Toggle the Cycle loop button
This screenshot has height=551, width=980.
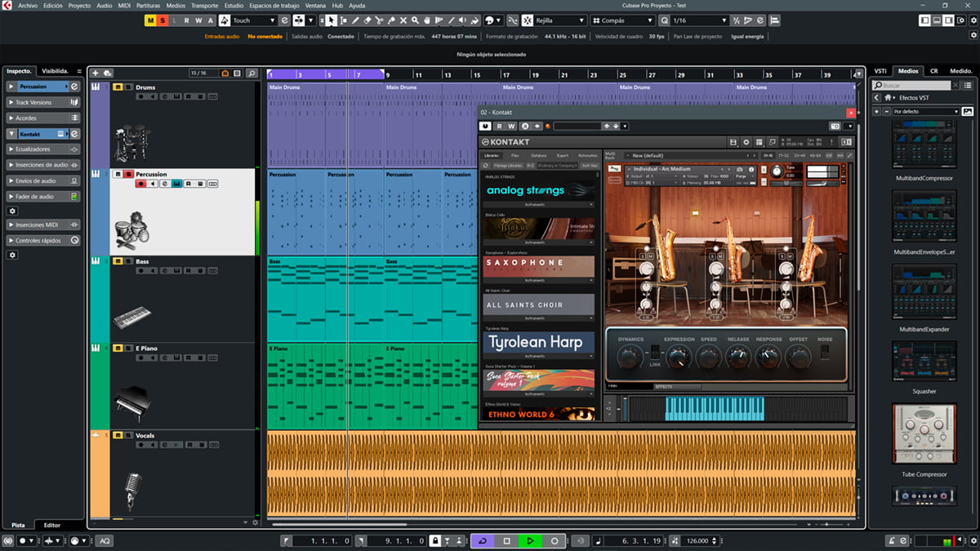tap(483, 540)
